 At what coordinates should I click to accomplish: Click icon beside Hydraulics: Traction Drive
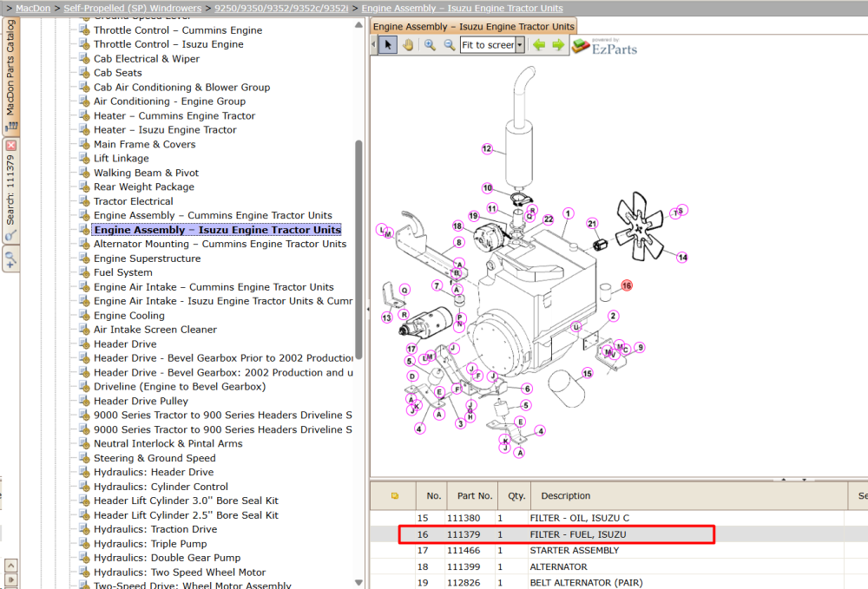click(84, 529)
